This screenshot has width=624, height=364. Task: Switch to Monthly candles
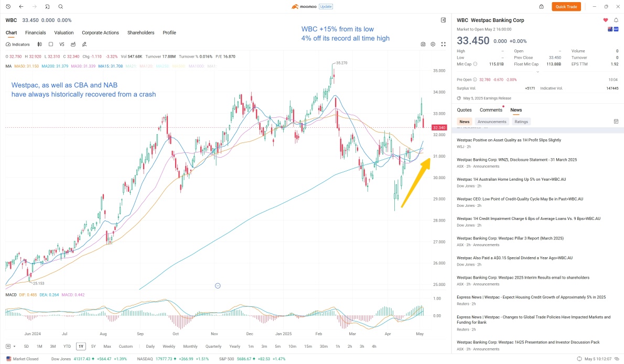pos(190,347)
